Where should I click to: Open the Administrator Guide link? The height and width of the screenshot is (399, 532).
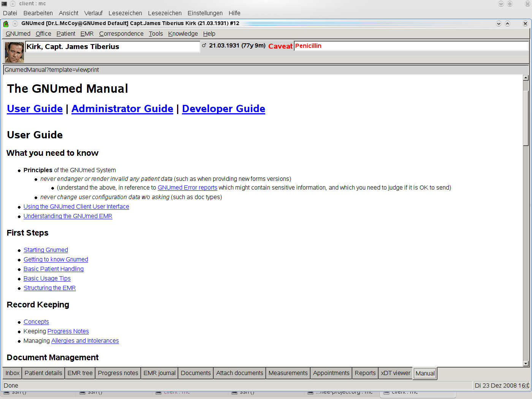click(122, 109)
